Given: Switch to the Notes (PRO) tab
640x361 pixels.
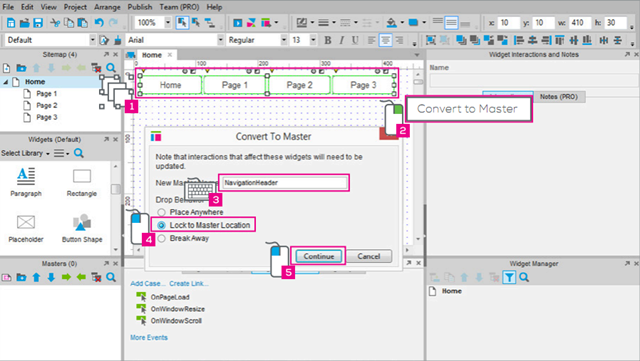Looking at the screenshot, I should (558, 97).
